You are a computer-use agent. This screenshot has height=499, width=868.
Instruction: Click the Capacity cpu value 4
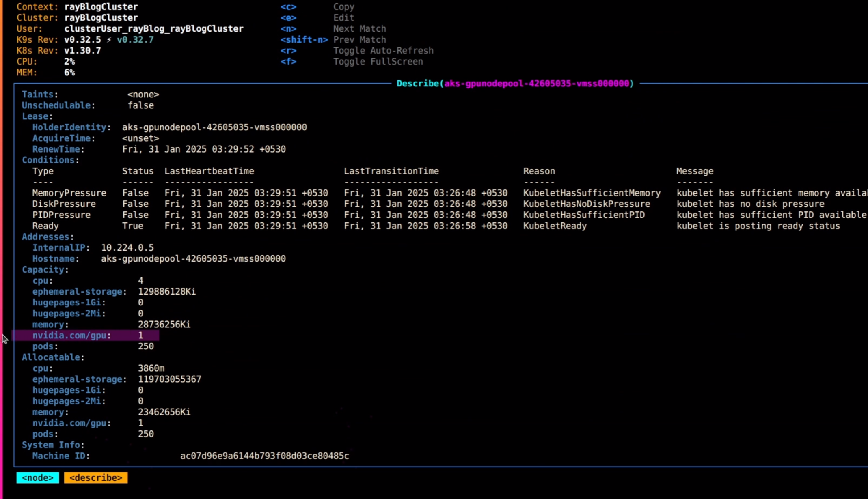tap(140, 281)
